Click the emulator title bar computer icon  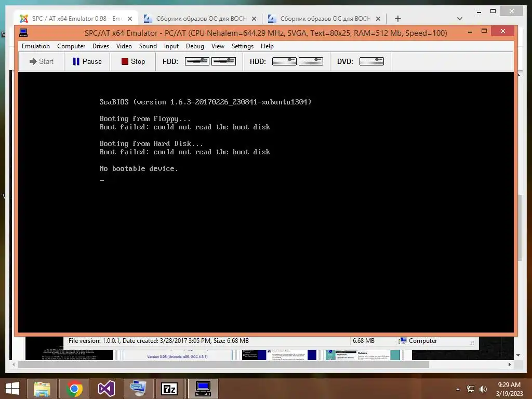tap(23, 33)
